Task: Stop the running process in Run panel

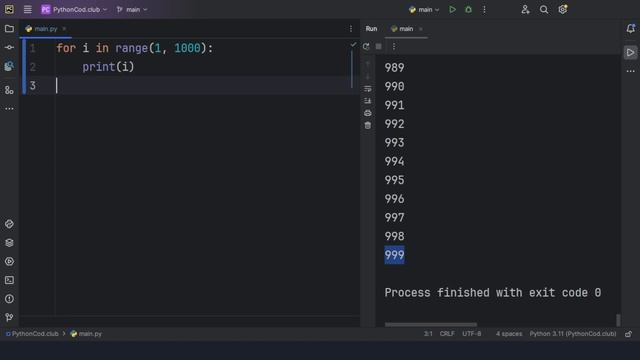Action: coord(378,47)
